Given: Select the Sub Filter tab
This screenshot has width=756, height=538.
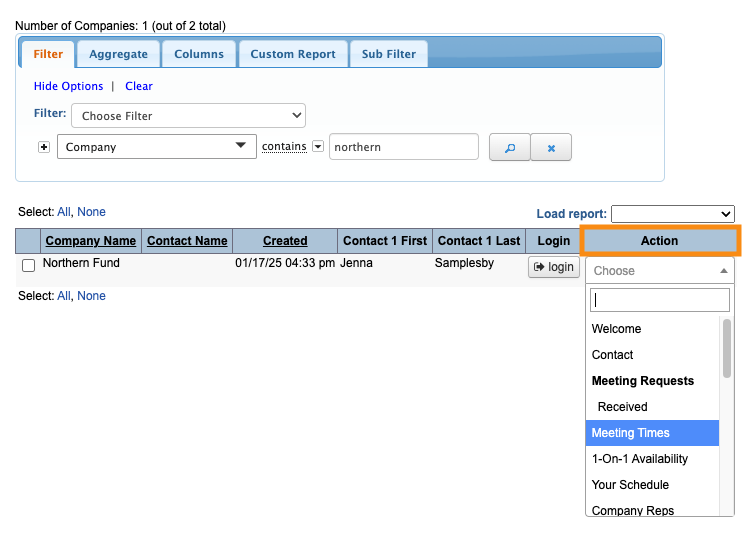Looking at the screenshot, I should pos(388,54).
